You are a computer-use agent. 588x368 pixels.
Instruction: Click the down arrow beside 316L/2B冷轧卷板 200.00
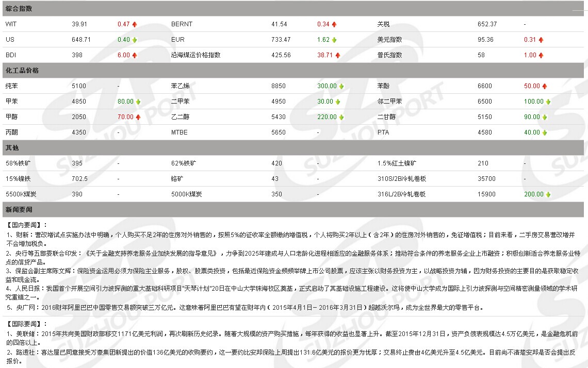pos(548,194)
